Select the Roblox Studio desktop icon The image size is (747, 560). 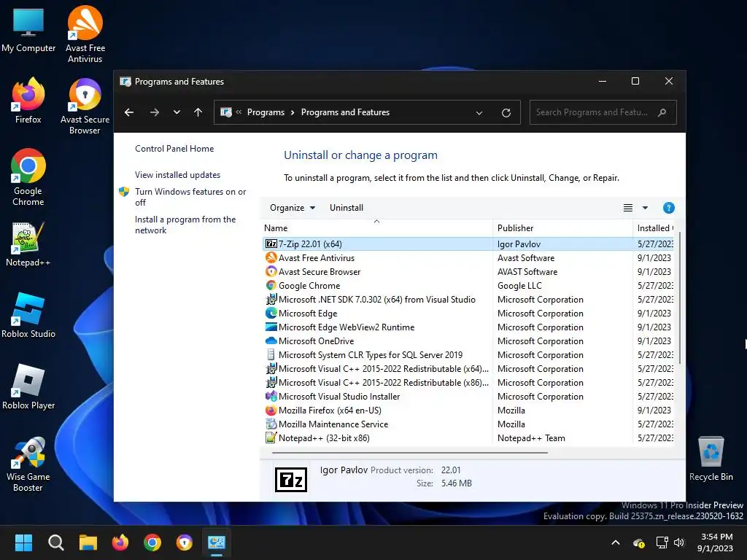[28, 315]
